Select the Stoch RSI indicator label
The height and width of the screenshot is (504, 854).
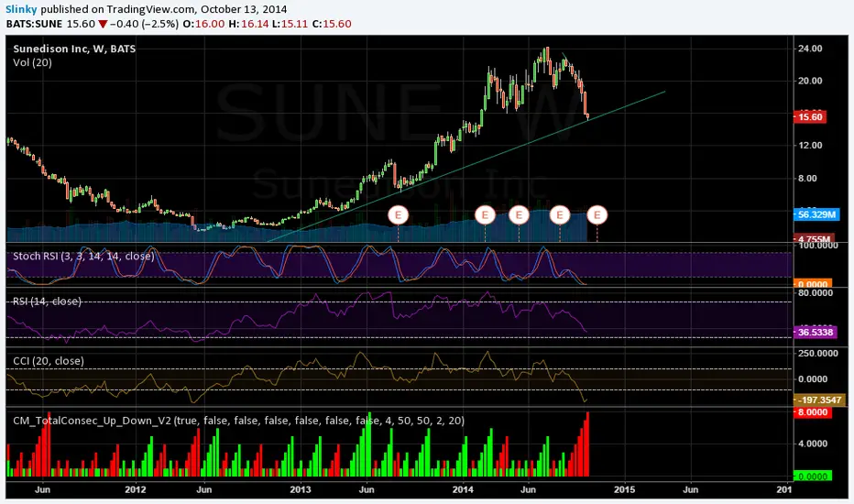[x=83, y=256]
